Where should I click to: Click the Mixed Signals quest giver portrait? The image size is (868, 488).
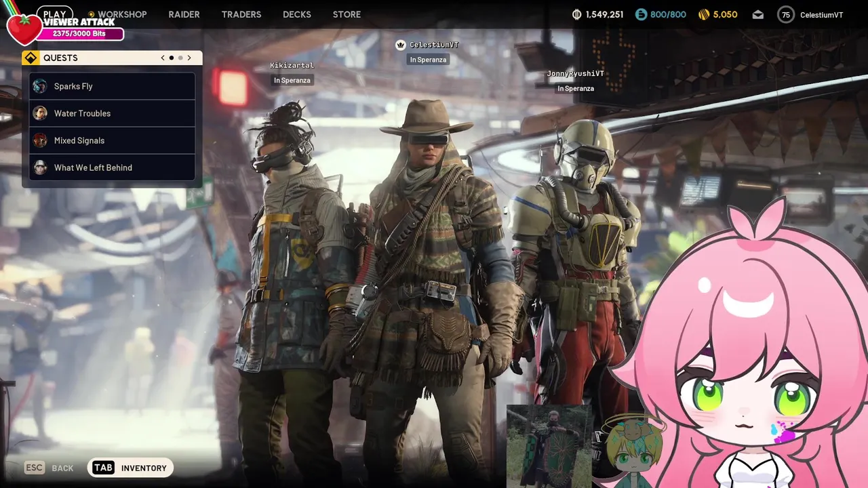tap(40, 140)
